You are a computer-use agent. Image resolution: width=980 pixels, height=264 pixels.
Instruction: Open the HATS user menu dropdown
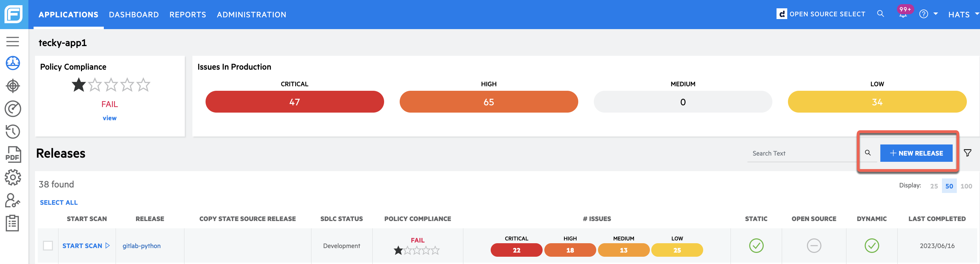pyautogui.click(x=963, y=15)
